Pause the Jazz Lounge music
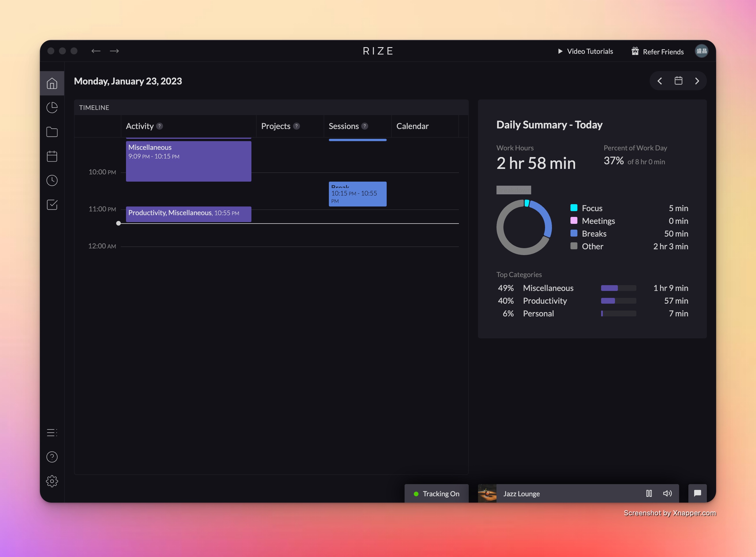This screenshot has width=756, height=557. 649,494
